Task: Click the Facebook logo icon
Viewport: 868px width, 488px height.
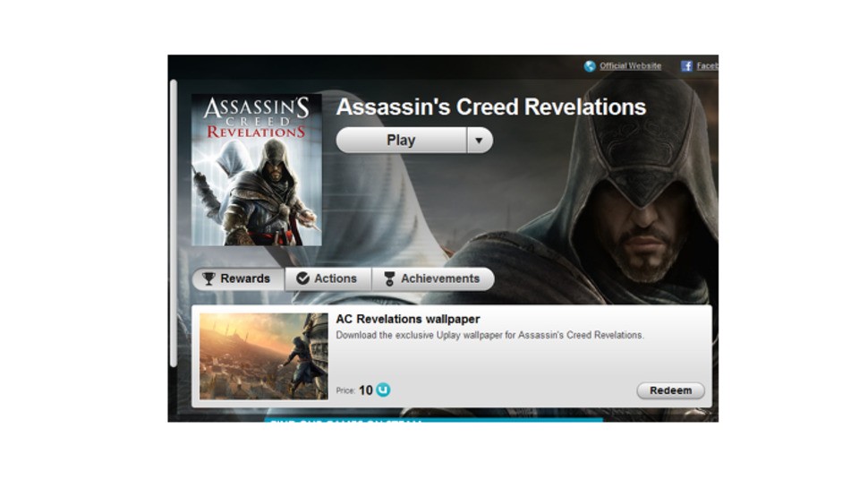Action: point(686,66)
